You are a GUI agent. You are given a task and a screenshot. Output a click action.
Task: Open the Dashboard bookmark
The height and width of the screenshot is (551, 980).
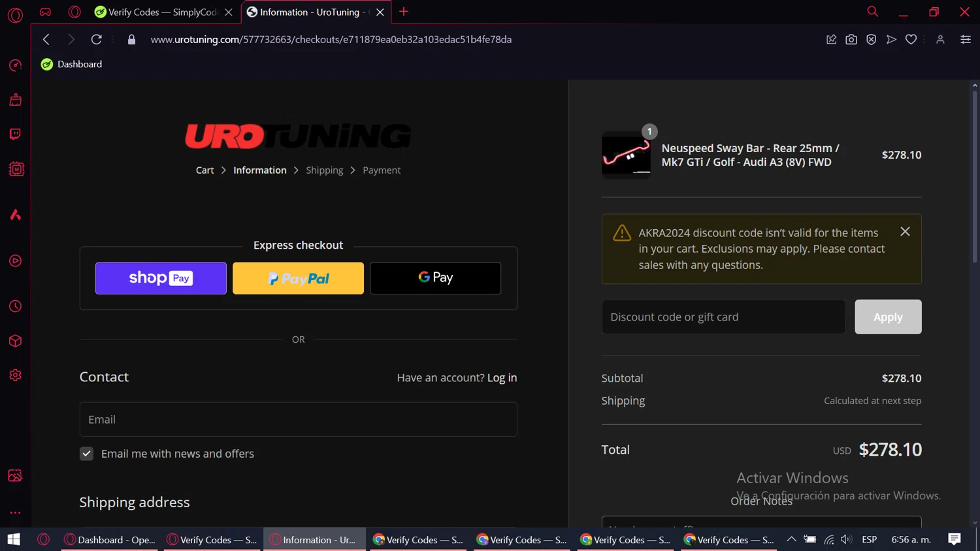(72, 64)
